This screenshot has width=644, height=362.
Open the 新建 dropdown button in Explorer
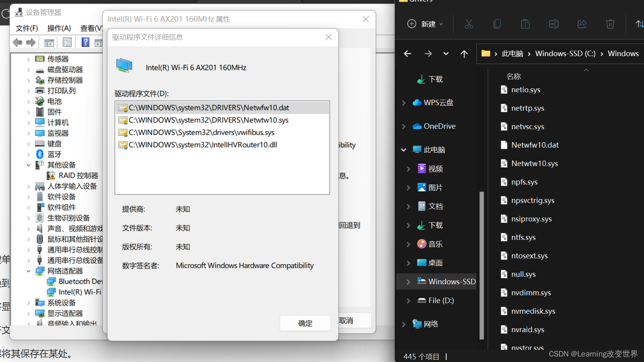(425, 24)
